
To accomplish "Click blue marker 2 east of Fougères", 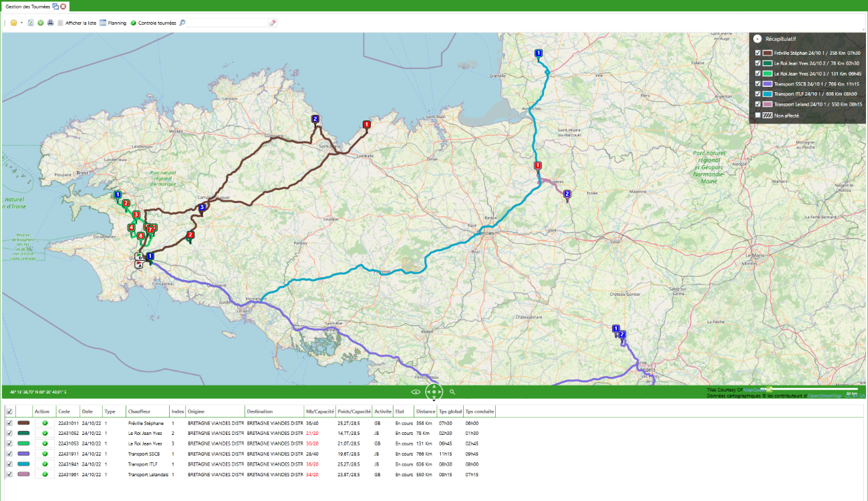I will tap(567, 195).
